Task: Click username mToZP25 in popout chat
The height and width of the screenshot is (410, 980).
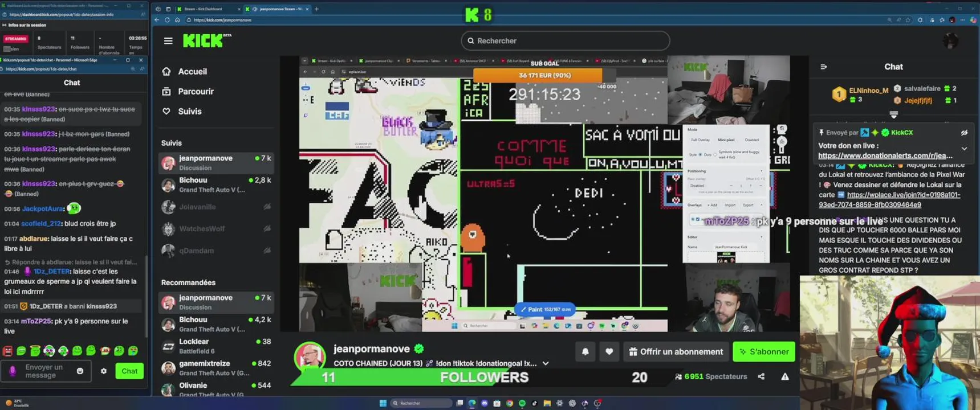Action: (x=36, y=322)
